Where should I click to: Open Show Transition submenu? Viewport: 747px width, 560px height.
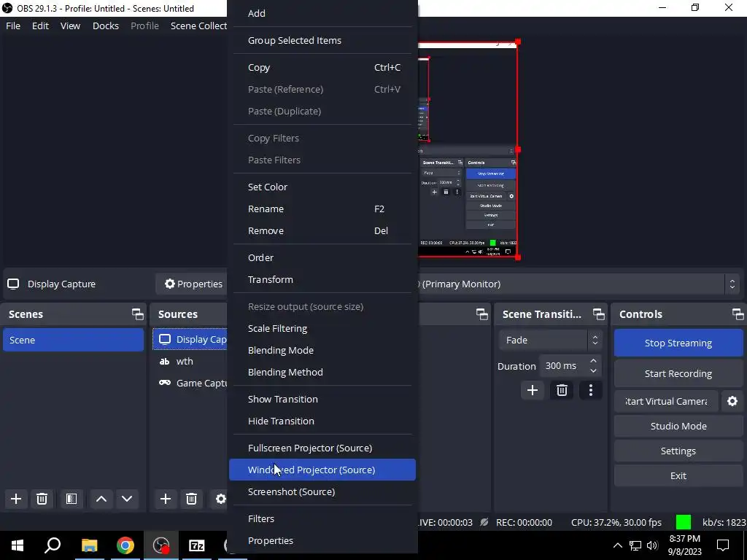[x=322, y=399]
